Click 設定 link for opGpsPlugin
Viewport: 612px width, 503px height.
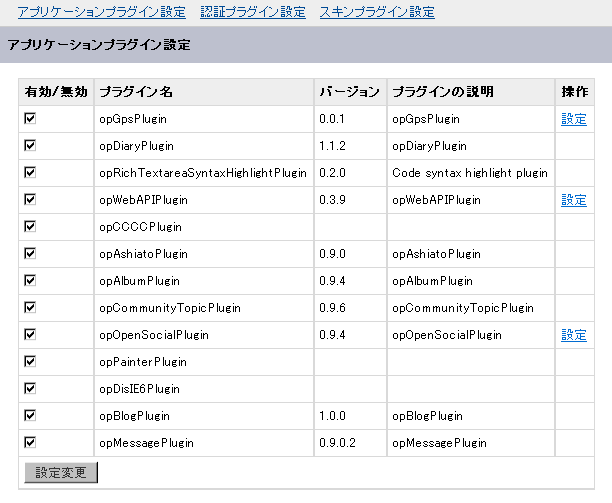click(x=574, y=119)
